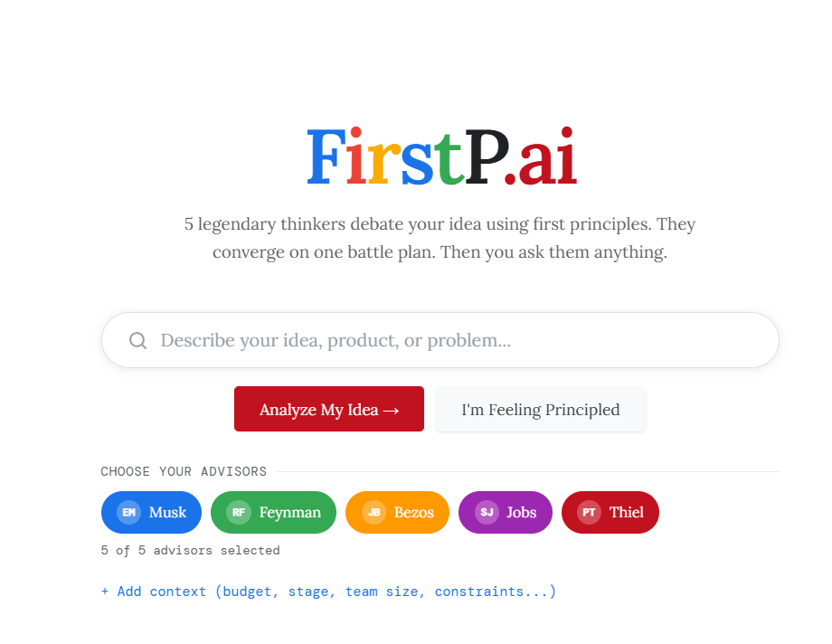Click the colorful FirstP.ai logo
The image size is (832, 644).
point(442,156)
